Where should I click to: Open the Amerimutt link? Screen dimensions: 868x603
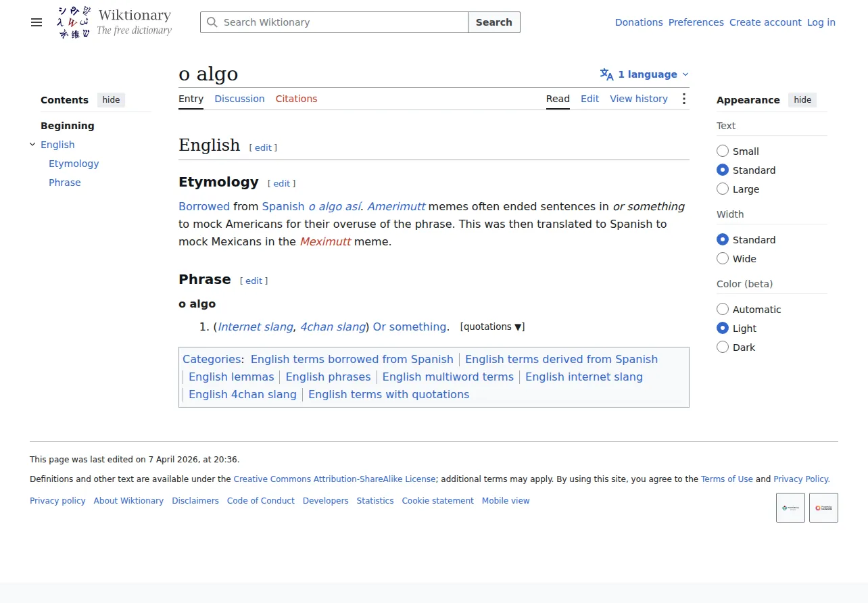pyautogui.click(x=396, y=206)
